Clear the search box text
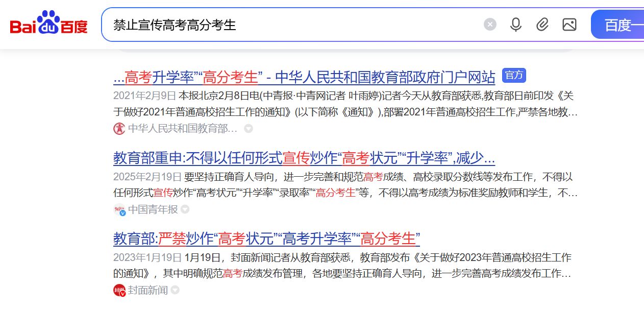Viewport: 644px width, 309px height. pyautogui.click(x=490, y=25)
